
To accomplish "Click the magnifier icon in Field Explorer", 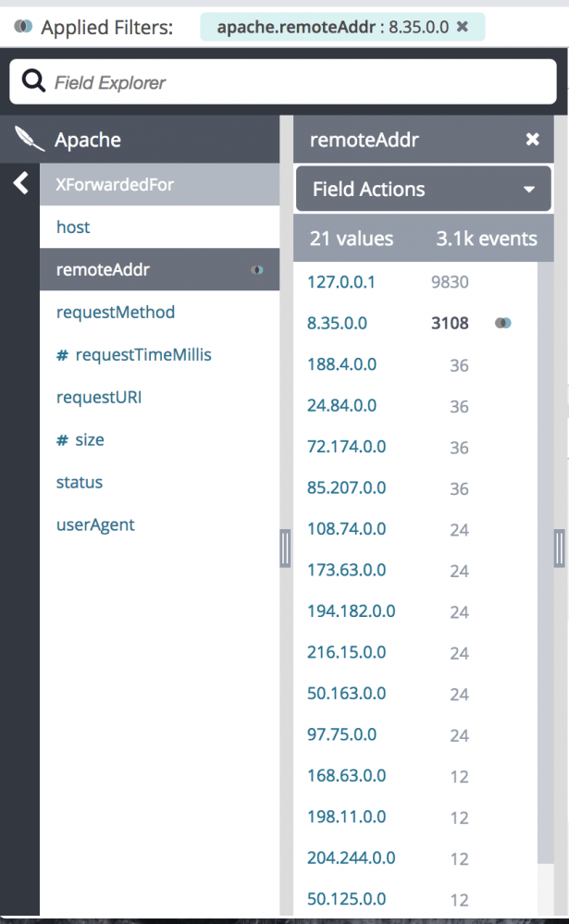I will (33, 82).
